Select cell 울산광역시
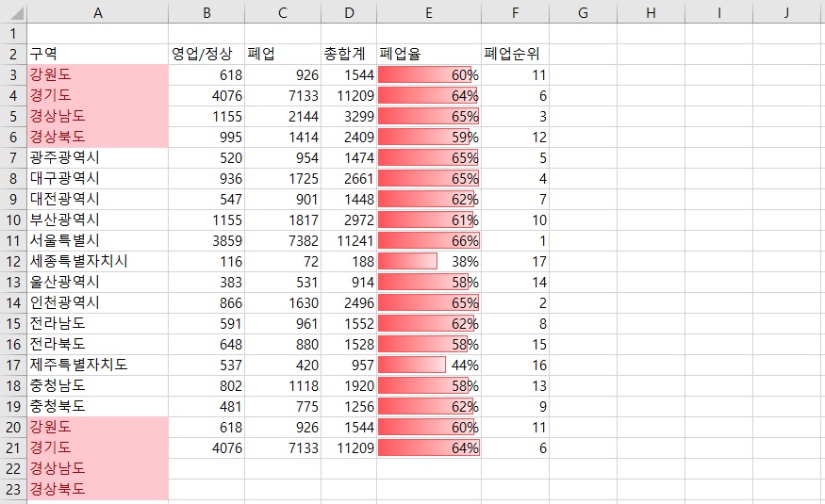This screenshot has height=504, width=825. [97, 283]
